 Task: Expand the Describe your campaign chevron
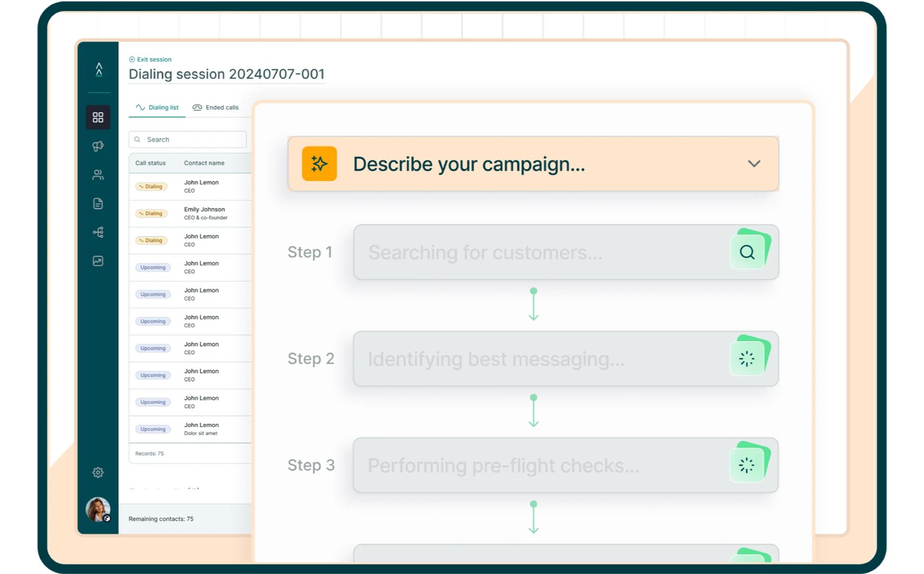(754, 164)
